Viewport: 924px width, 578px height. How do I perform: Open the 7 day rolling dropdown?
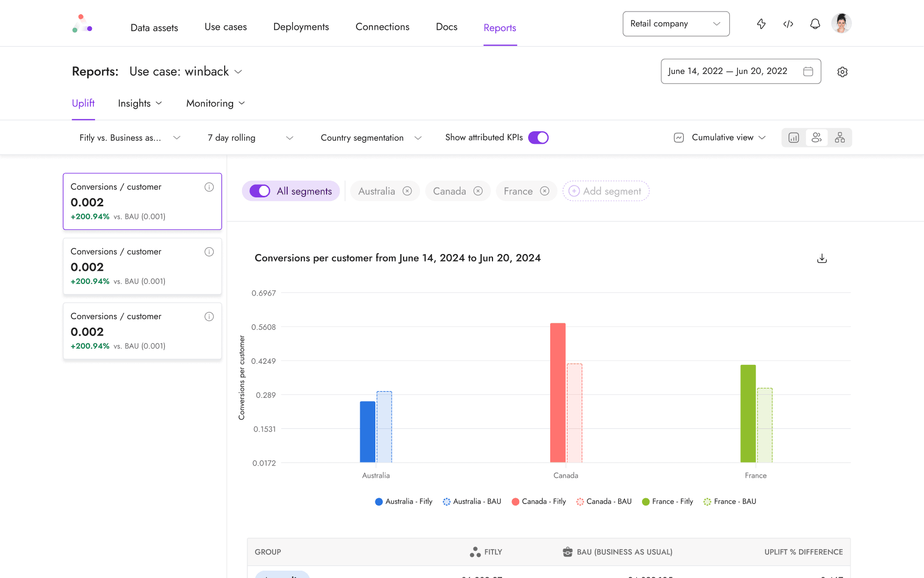pyautogui.click(x=250, y=138)
